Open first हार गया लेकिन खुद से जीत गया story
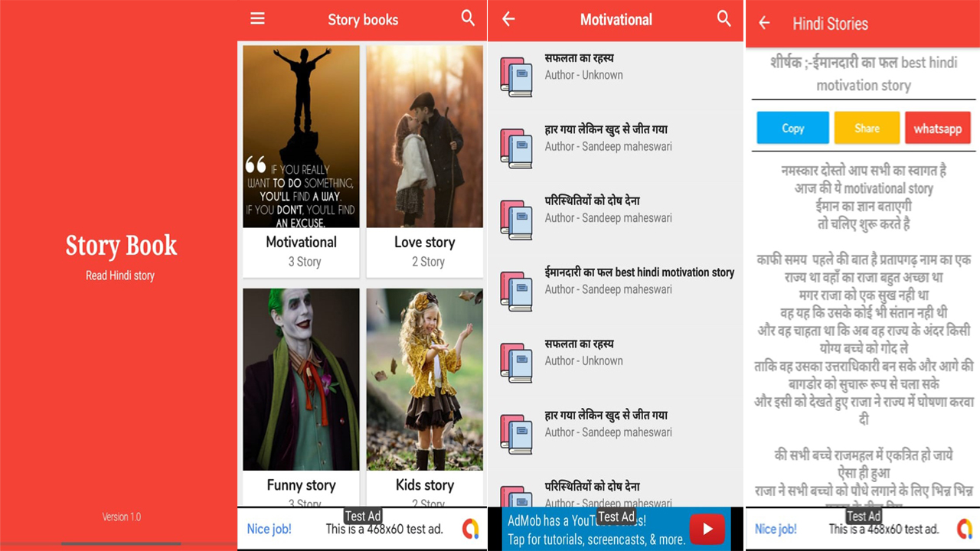The width and height of the screenshot is (980, 551). tap(606, 138)
